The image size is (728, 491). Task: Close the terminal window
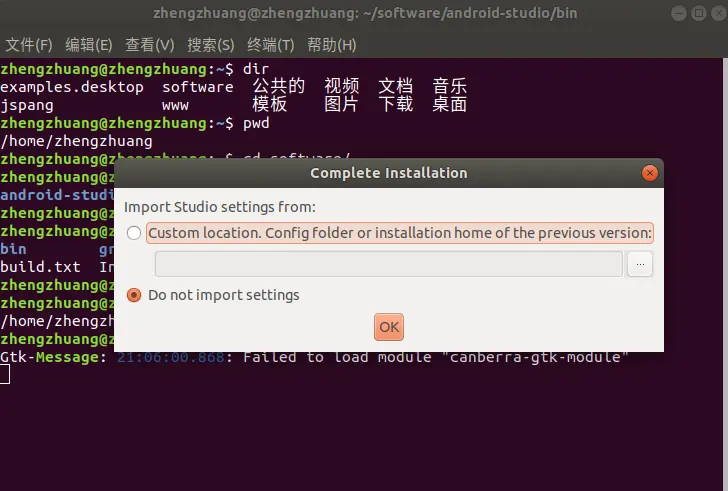(719, 13)
